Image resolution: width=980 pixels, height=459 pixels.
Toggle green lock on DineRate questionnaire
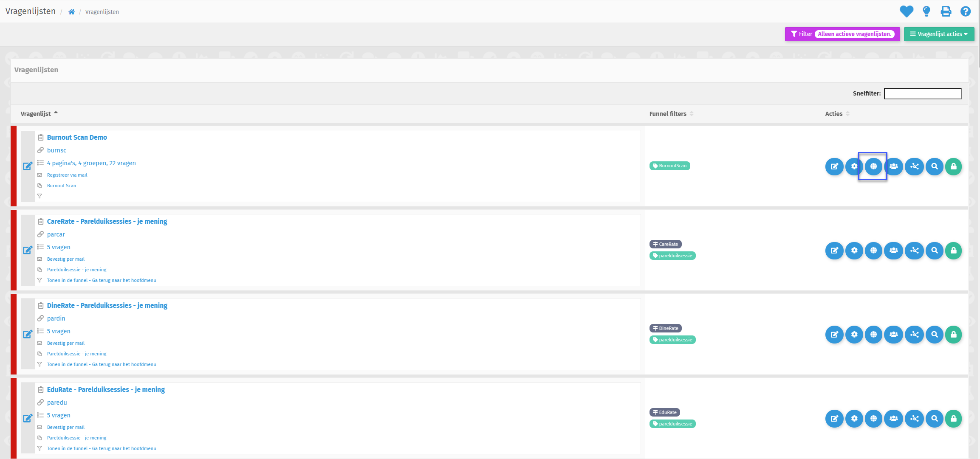954,335
